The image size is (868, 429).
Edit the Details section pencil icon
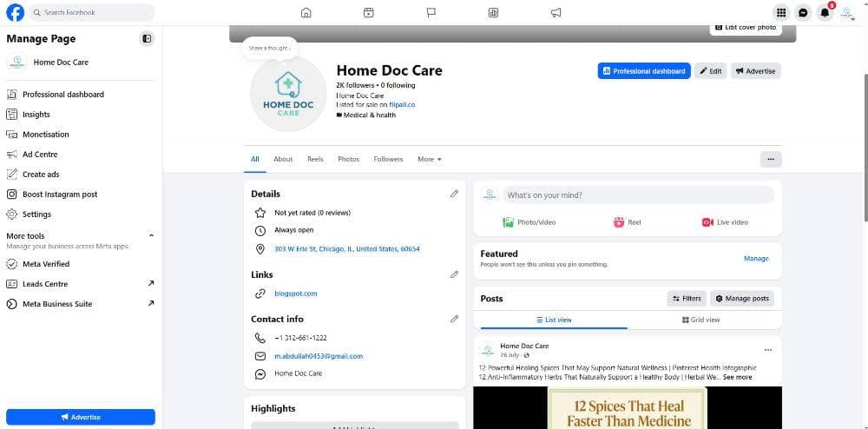455,194
